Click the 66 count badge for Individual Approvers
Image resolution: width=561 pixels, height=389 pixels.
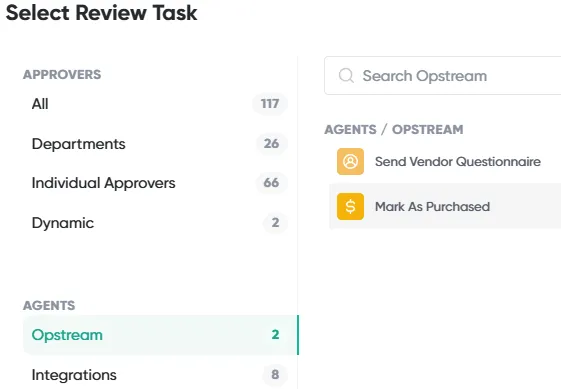[x=271, y=183]
